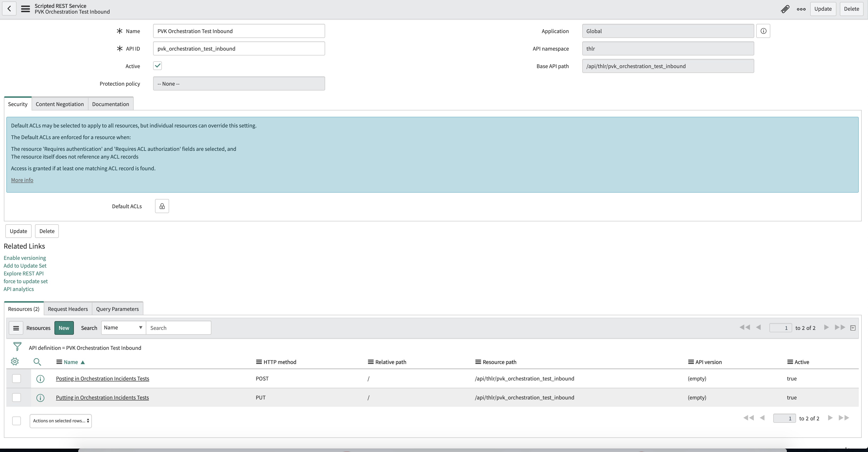Toggle the Active checkbox

pos(157,66)
